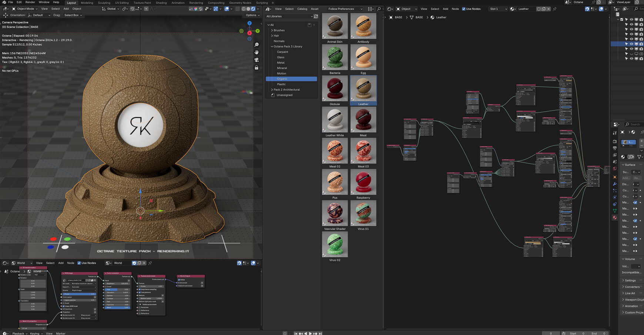Refresh the asset library list icon
644x335 pixels.
(x=316, y=16)
